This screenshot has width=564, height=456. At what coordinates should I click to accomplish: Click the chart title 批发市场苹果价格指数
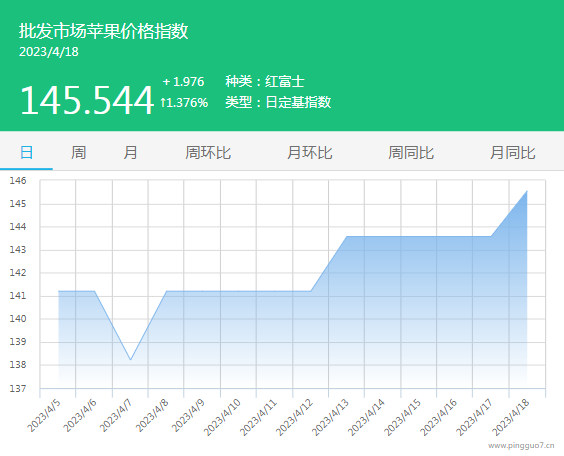click(x=104, y=31)
